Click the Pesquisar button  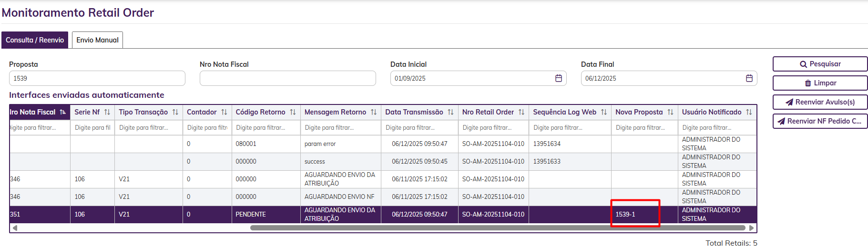pos(820,64)
